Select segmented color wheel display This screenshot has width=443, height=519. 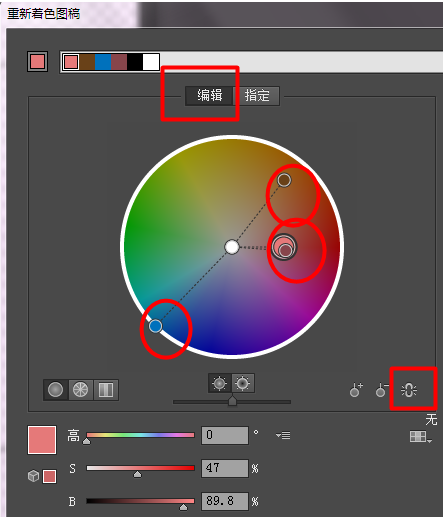click(81, 389)
